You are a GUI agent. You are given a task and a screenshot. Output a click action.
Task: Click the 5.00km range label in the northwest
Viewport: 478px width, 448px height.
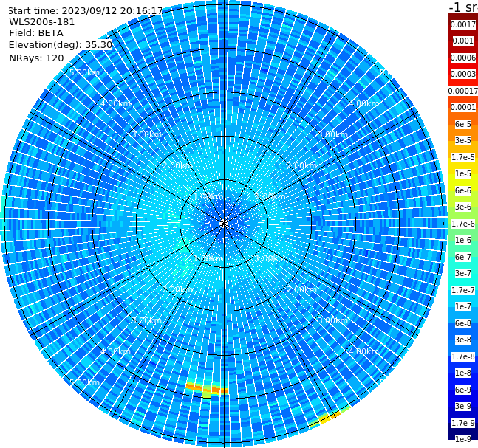84,72
